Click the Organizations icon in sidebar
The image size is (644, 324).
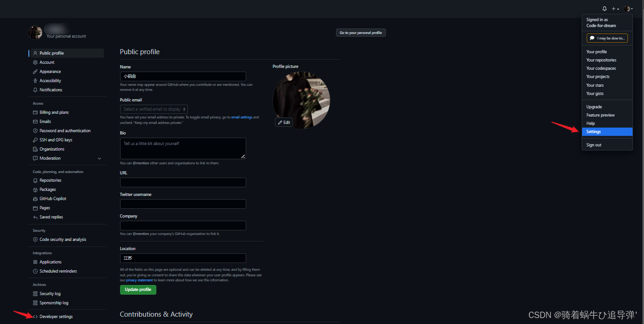pos(35,149)
